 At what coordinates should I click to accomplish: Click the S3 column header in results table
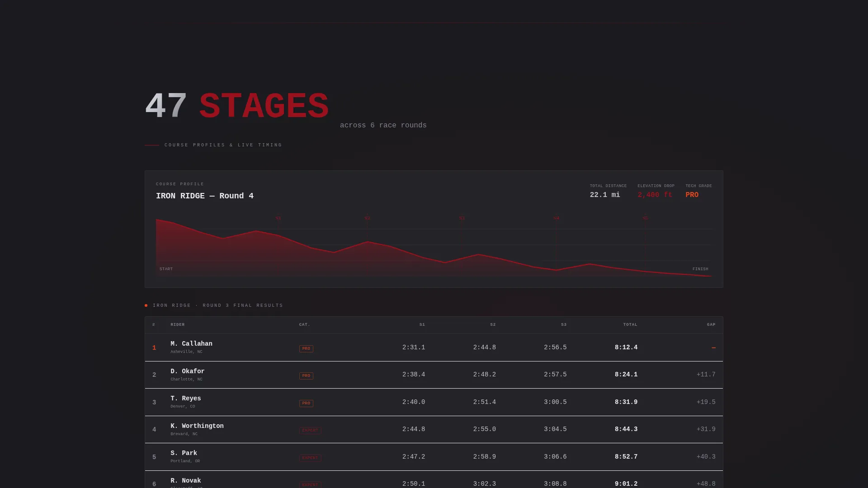(x=564, y=324)
